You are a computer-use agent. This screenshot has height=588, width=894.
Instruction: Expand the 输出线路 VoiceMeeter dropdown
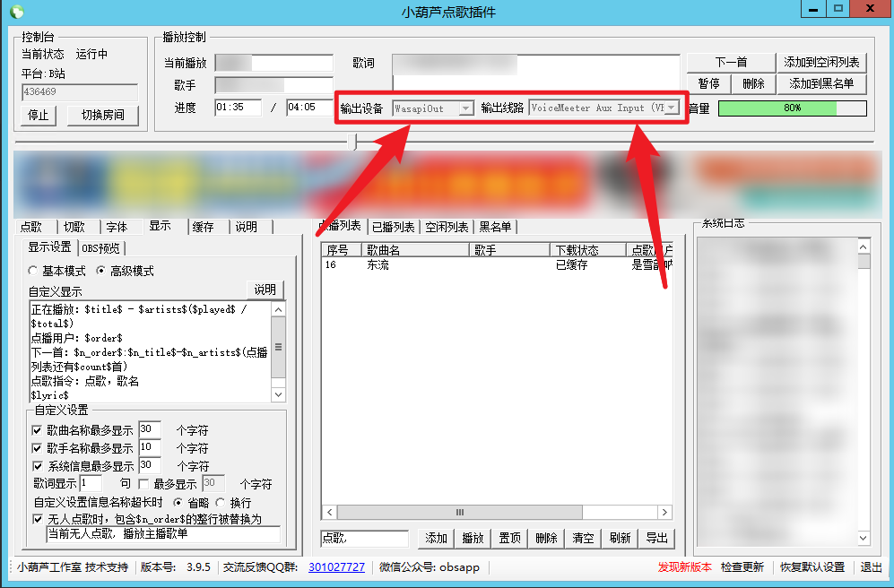pyautogui.click(x=670, y=108)
